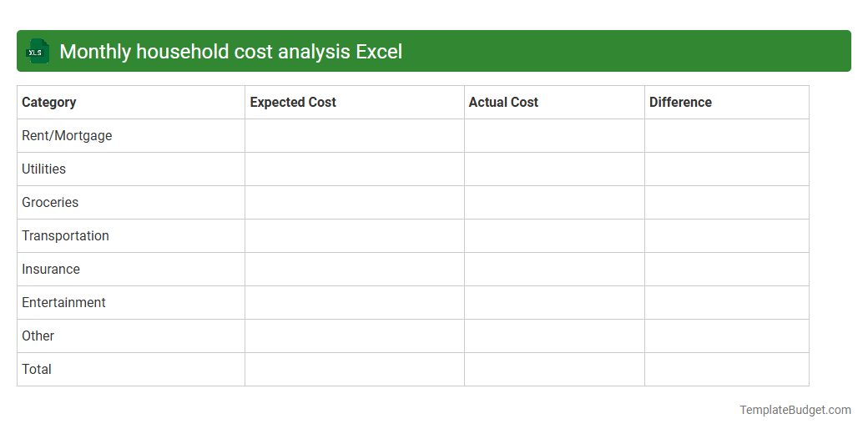Select Expected Cost cell for Entertainment
The image size is (868, 434).
pos(355,303)
